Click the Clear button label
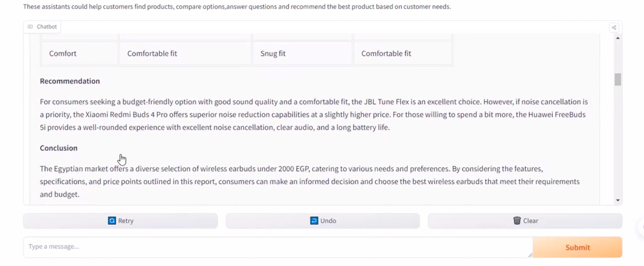 click(530, 221)
